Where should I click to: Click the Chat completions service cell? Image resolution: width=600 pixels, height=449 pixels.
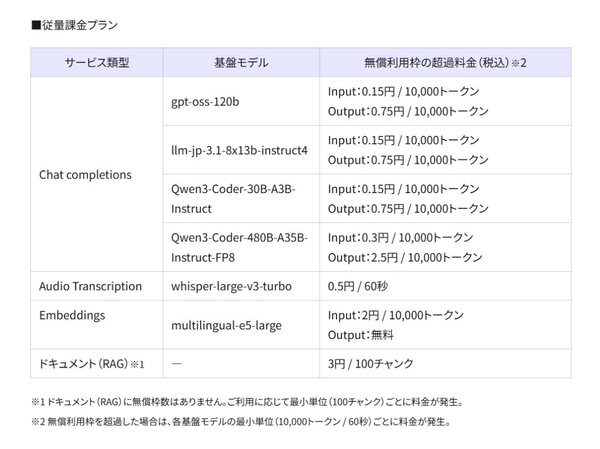click(85, 174)
